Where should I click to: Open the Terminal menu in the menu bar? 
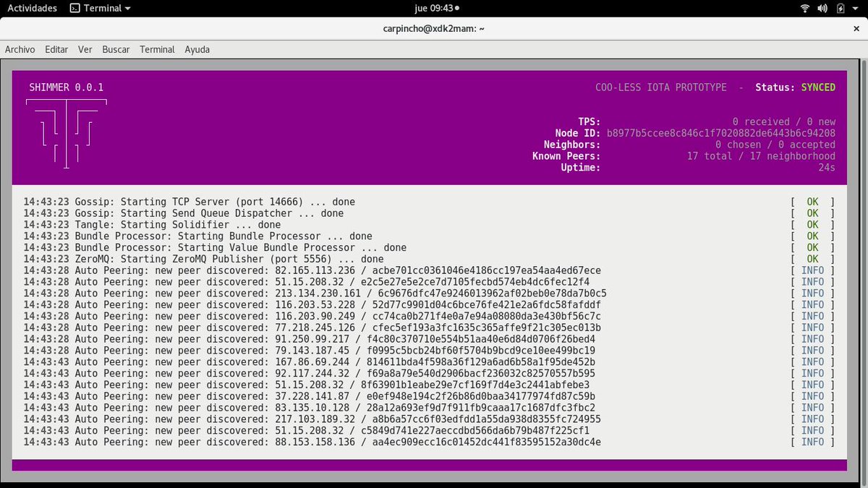(157, 49)
